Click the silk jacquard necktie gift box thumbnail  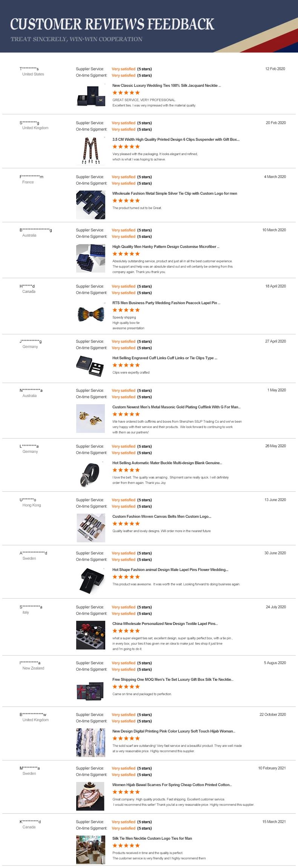click(x=91, y=97)
